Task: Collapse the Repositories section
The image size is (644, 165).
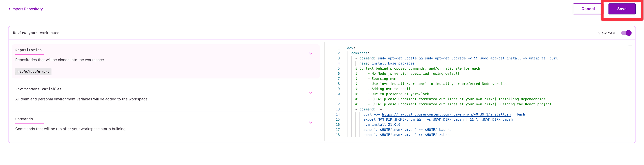Action: [311, 53]
